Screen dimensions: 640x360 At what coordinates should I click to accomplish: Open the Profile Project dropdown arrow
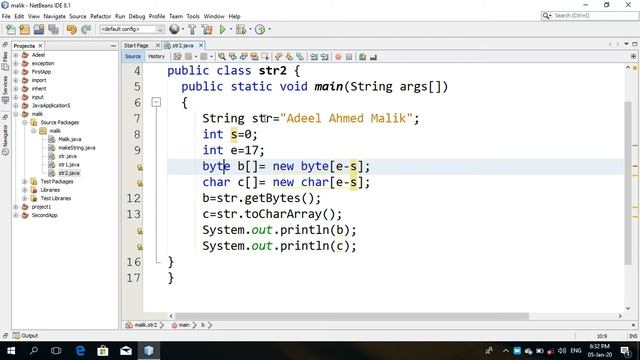[x=269, y=29]
